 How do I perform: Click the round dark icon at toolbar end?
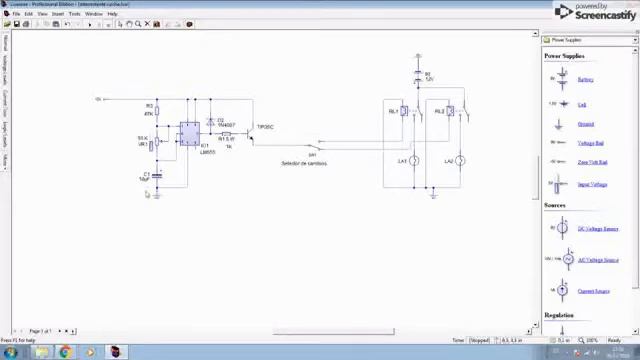(189, 24)
